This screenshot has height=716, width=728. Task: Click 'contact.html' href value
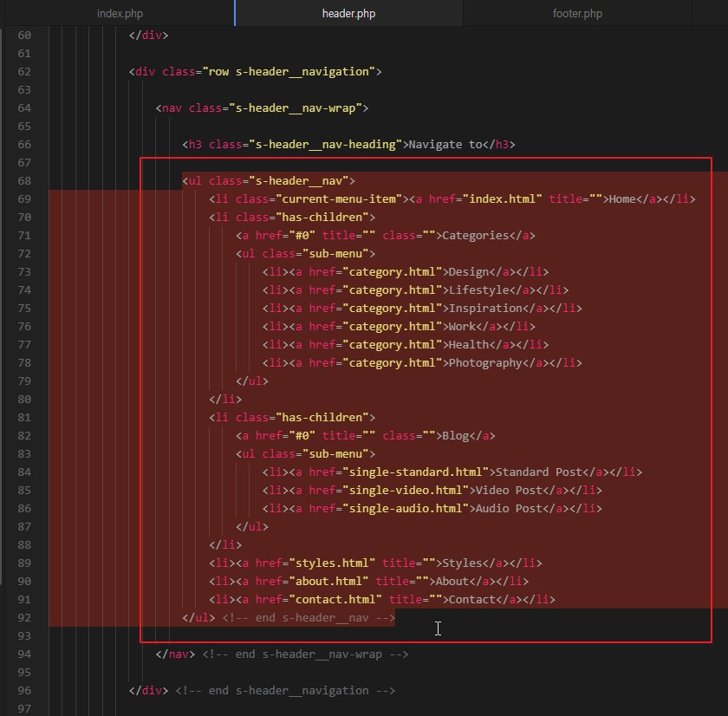pos(335,600)
